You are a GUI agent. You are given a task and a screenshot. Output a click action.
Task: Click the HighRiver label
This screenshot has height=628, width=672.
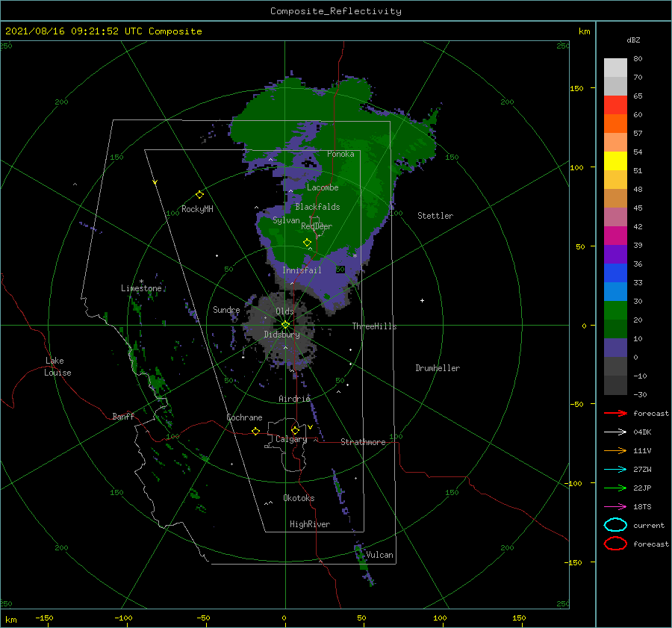point(310,524)
